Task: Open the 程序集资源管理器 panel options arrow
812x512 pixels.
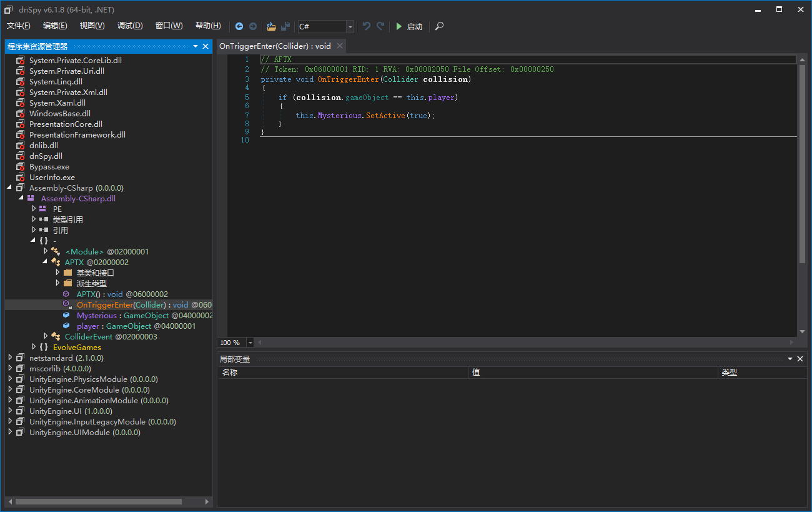Action: tap(196, 46)
